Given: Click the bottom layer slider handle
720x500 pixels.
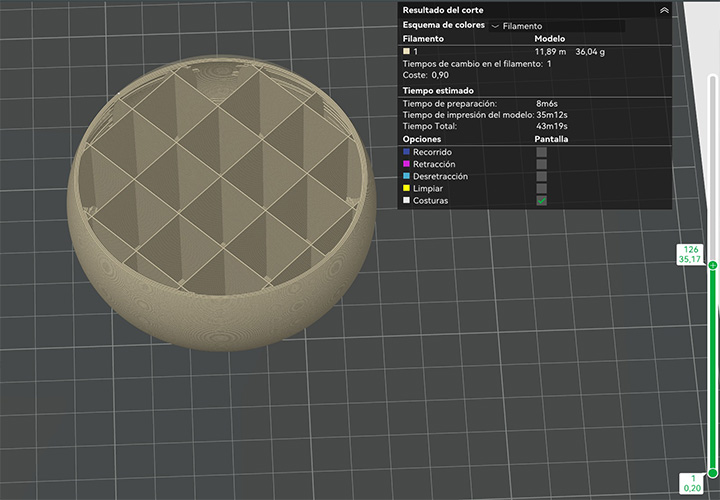Looking at the screenshot, I should coord(713,473).
